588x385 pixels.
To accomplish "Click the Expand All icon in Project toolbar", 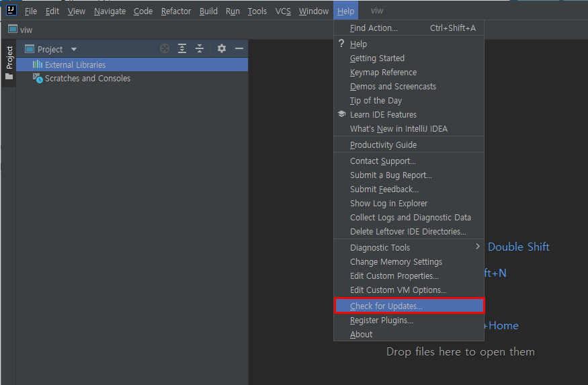I will click(x=182, y=49).
